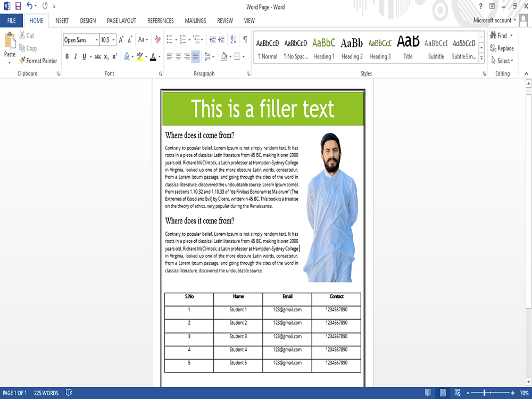Toggle bold formatting
The height and width of the screenshot is (399, 532).
click(67, 57)
